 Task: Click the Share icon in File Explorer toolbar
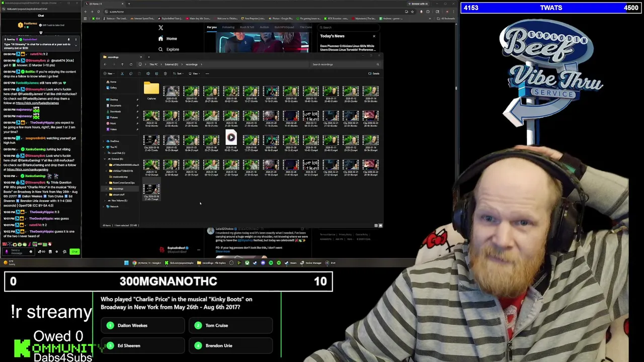[156, 73]
